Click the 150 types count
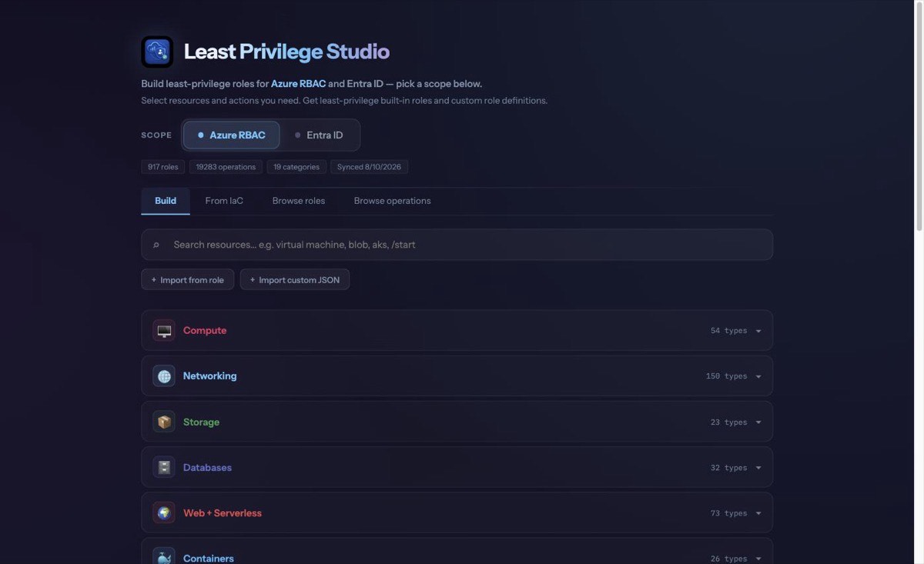The image size is (924, 564). (726, 376)
